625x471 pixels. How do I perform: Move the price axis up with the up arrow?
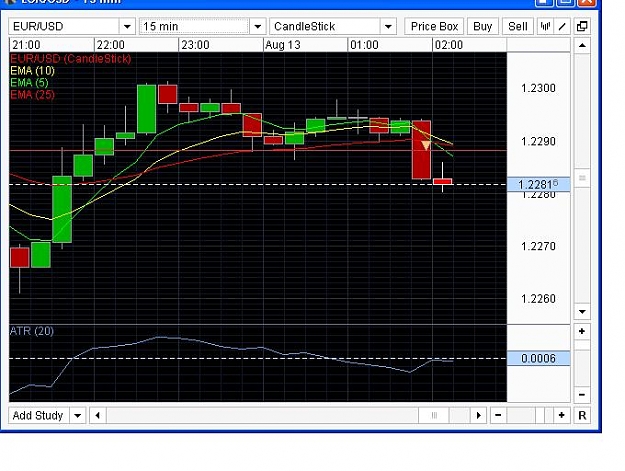pos(582,45)
